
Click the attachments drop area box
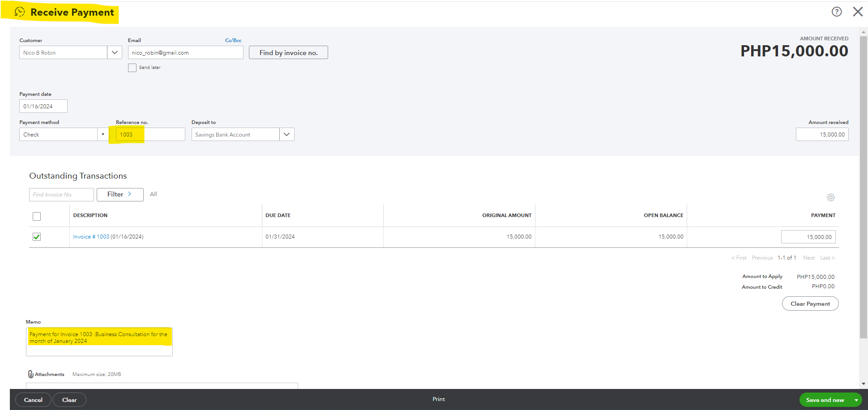tap(162, 386)
